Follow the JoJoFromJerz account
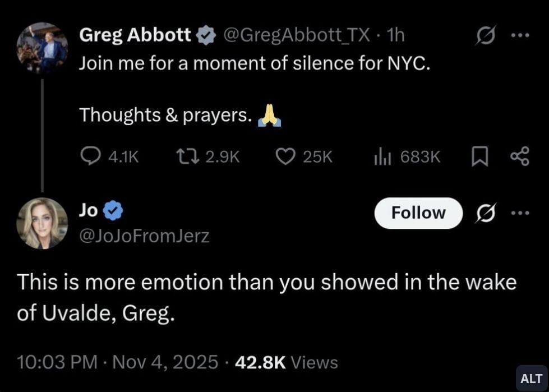The height and width of the screenshot is (392, 549). pyautogui.click(x=418, y=213)
